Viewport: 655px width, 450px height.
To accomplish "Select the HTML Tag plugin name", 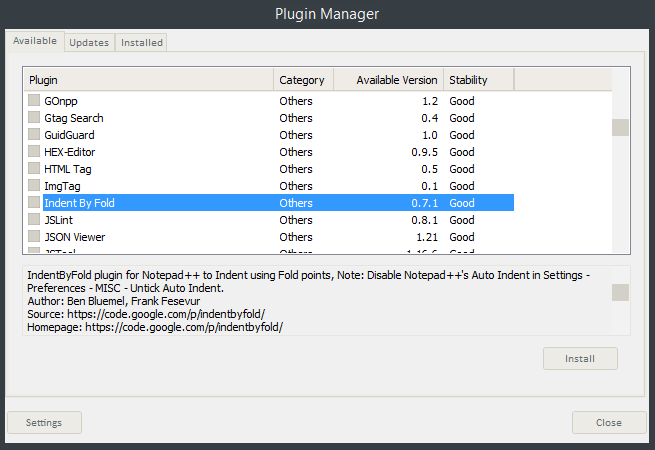I will click(68, 169).
